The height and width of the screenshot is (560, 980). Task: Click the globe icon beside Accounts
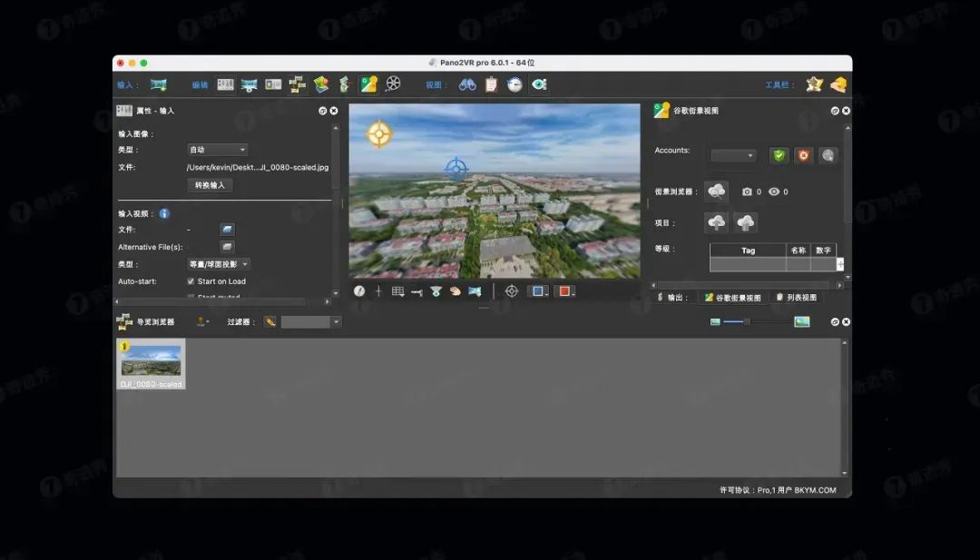828,155
